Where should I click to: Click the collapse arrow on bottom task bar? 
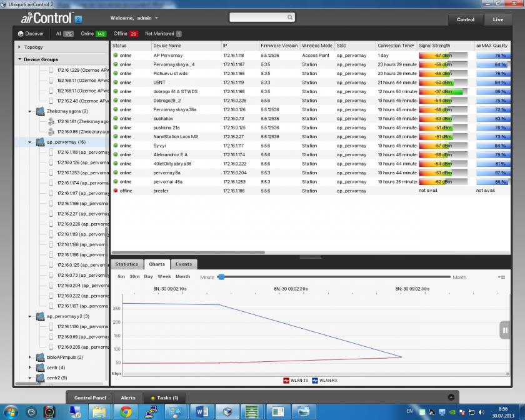(x=451, y=397)
